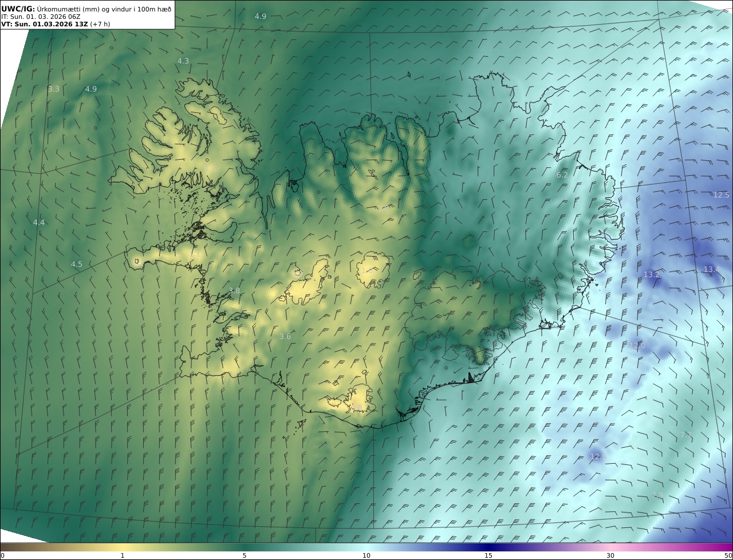
Task: Click the 13.4 value label
Action: pyautogui.click(x=712, y=269)
